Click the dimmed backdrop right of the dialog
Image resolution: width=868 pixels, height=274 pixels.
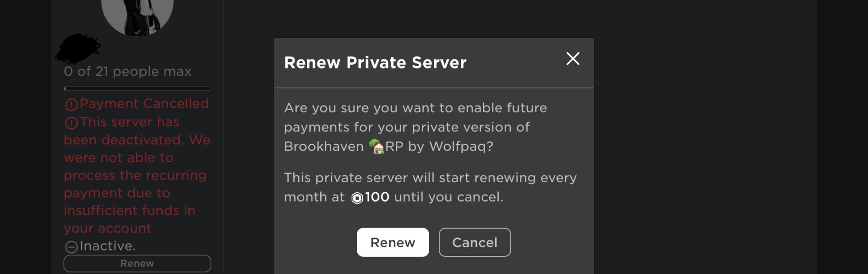(703, 139)
